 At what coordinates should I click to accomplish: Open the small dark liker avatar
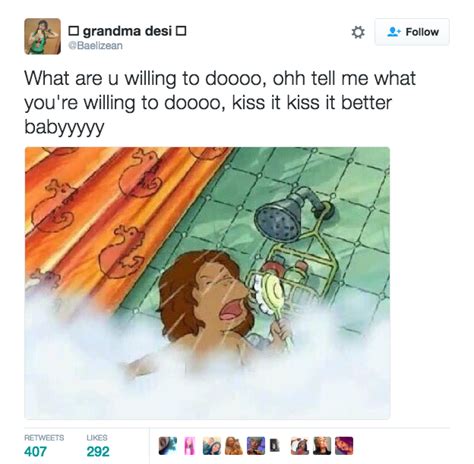click(x=275, y=446)
